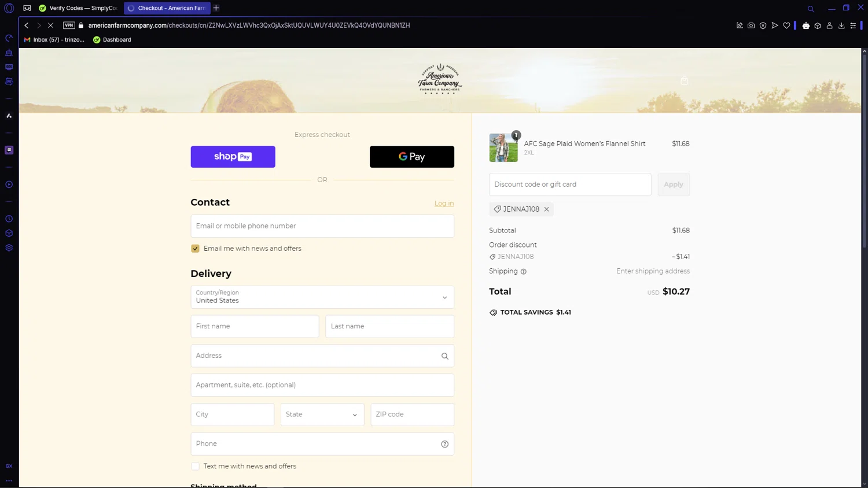Click the American Farm Company logo
Screen dimensions: 868x488
(x=440, y=79)
